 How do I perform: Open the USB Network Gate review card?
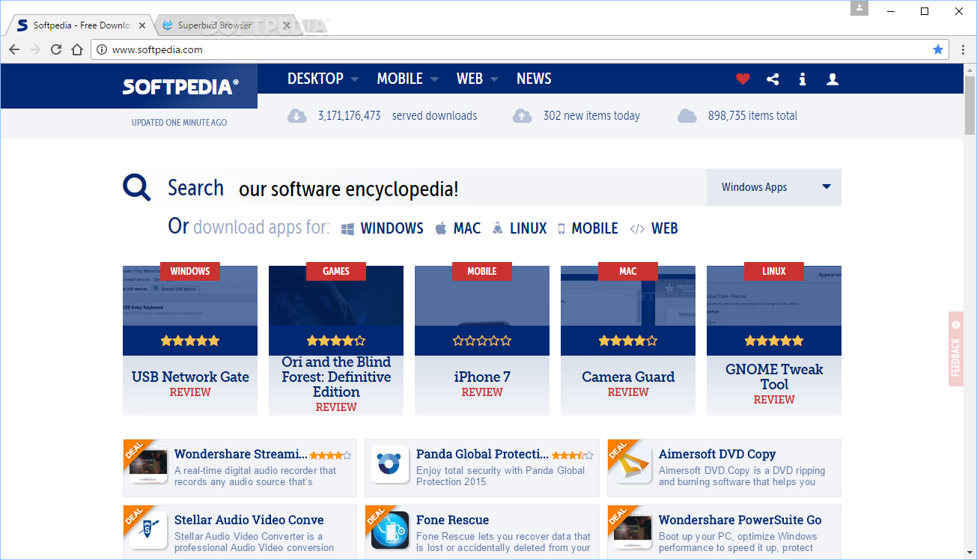(x=190, y=341)
